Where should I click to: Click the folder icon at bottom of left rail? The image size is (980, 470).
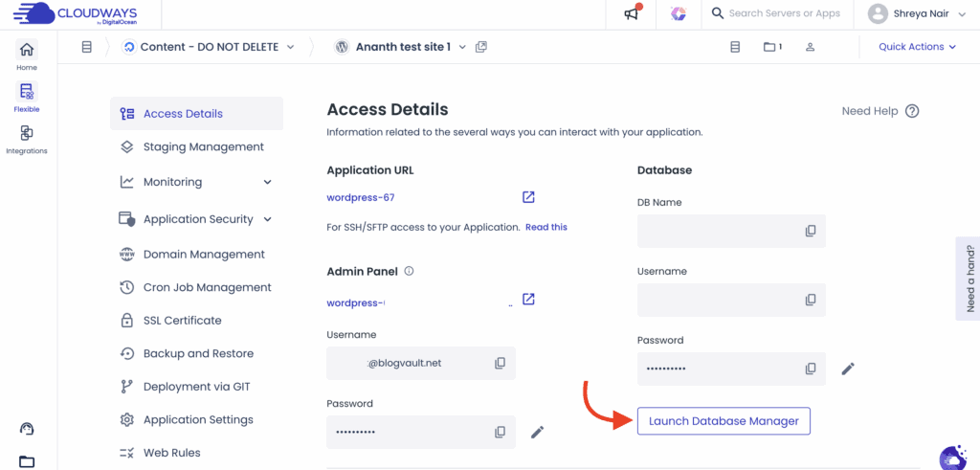pos(26,462)
